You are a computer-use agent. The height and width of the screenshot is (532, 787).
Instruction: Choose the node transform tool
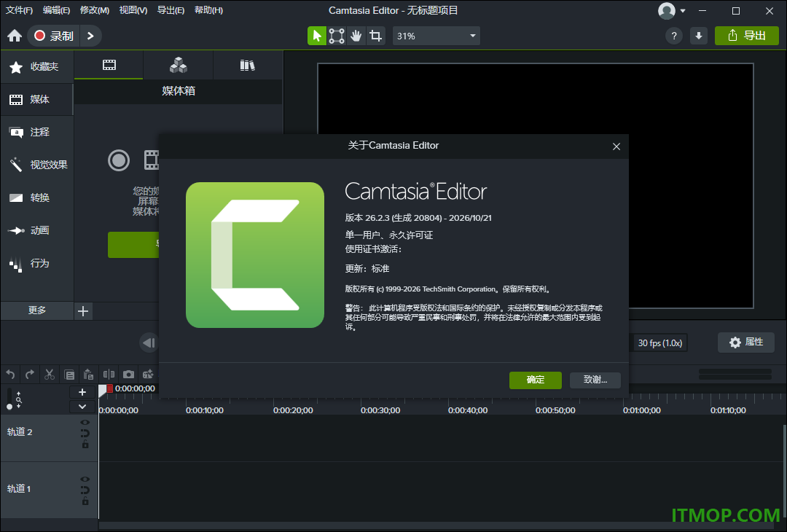pos(336,36)
